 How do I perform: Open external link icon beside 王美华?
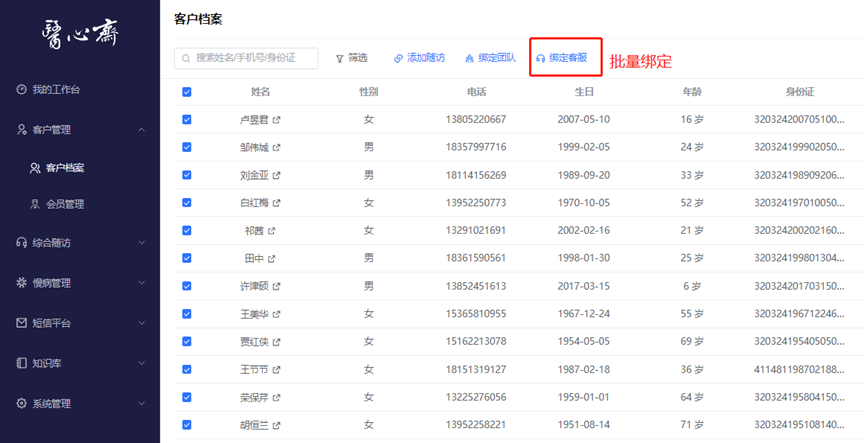[x=277, y=314]
